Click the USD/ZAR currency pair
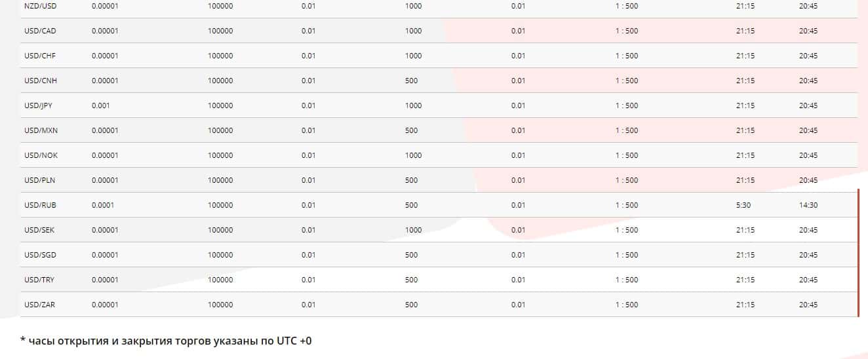This screenshot has width=868, height=359. 40,305
